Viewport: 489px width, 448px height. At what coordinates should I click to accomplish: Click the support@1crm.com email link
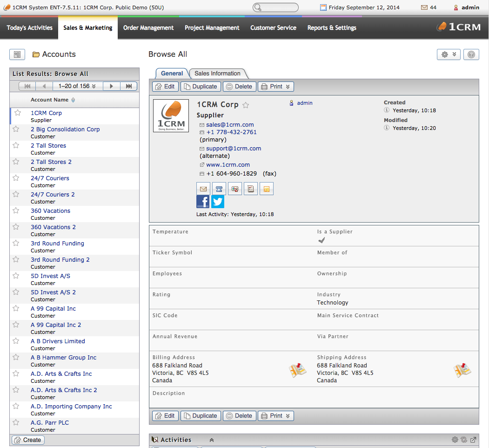point(234,148)
